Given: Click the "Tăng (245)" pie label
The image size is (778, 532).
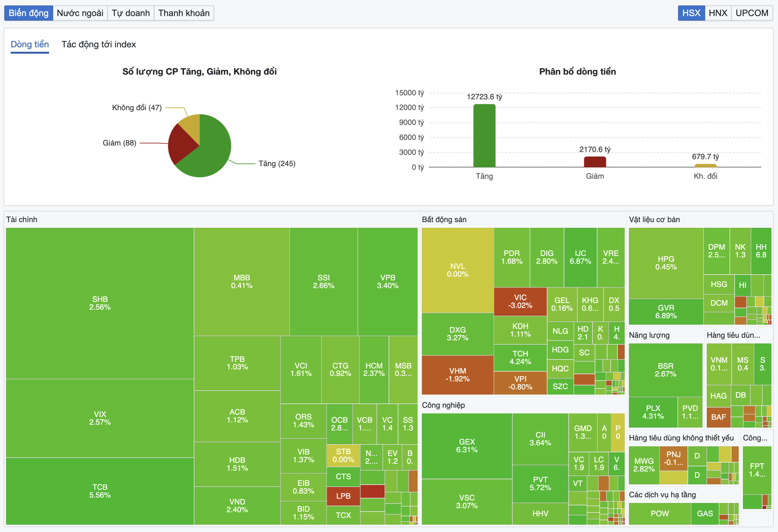Looking at the screenshot, I should click(x=277, y=164).
